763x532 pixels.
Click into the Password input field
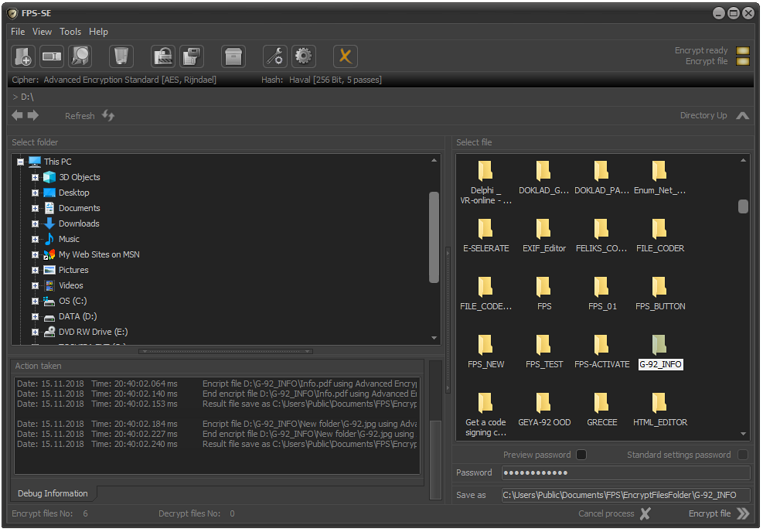tap(625, 472)
